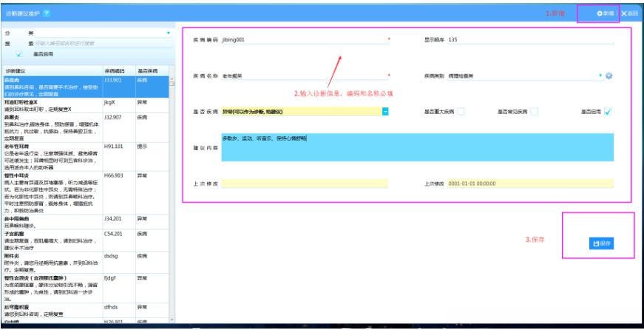Click the 上次修改 field showing 0001-01-01 00:00:00

tap(531, 183)
